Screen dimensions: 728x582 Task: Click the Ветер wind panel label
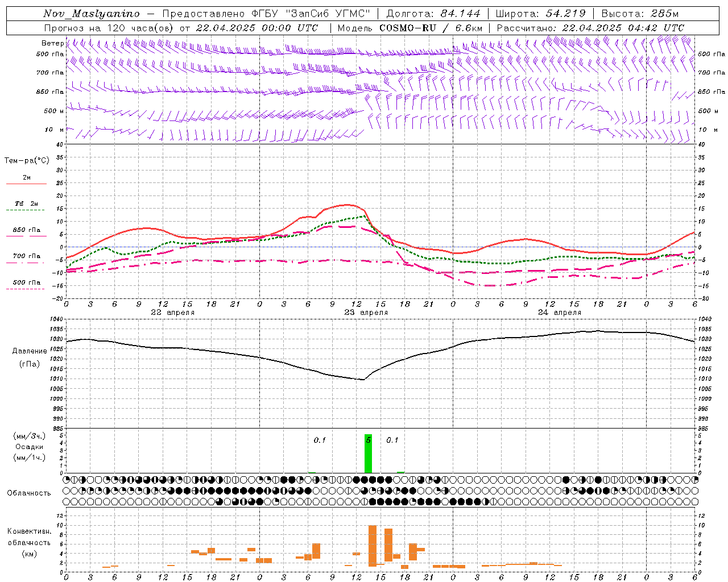pyautogui.click(x=52, y=43)
